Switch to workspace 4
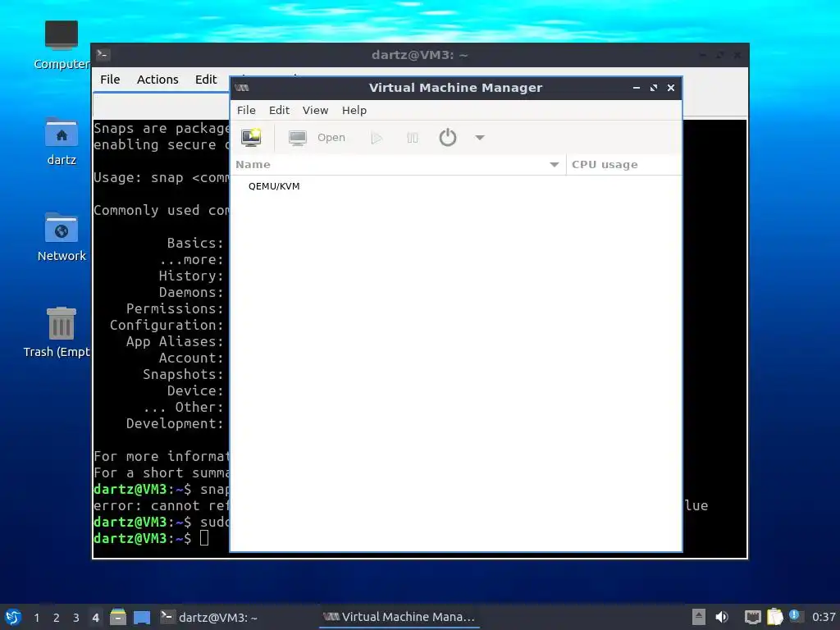 coord(95,618)
